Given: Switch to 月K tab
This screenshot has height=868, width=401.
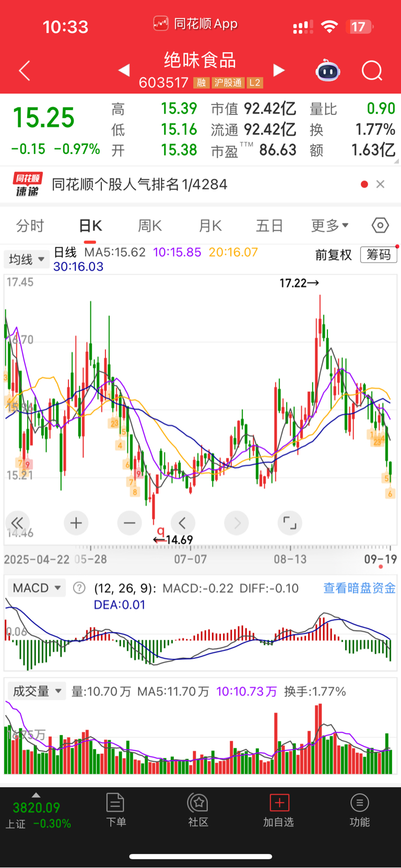Looking at the screenshot, I should tap(210, 226).
